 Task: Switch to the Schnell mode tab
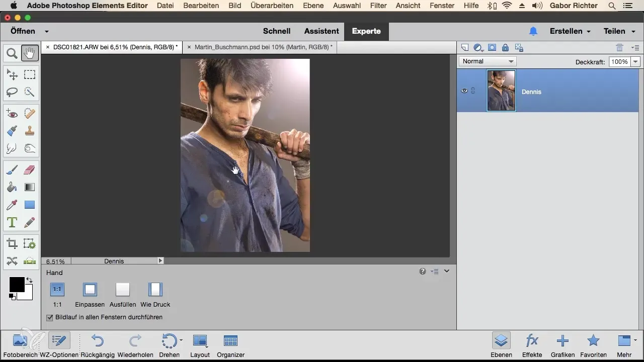coord(277,31)
